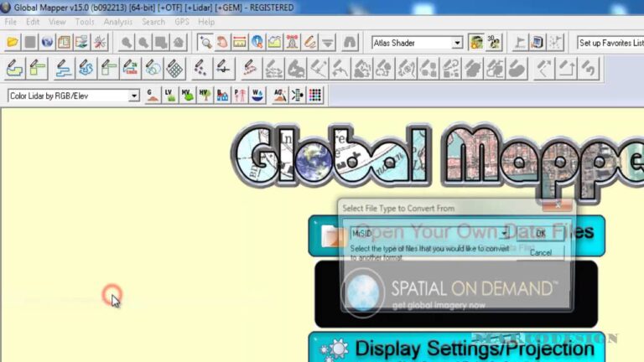Click the Lidar Low Vegetation LV icon

[169, 96]
